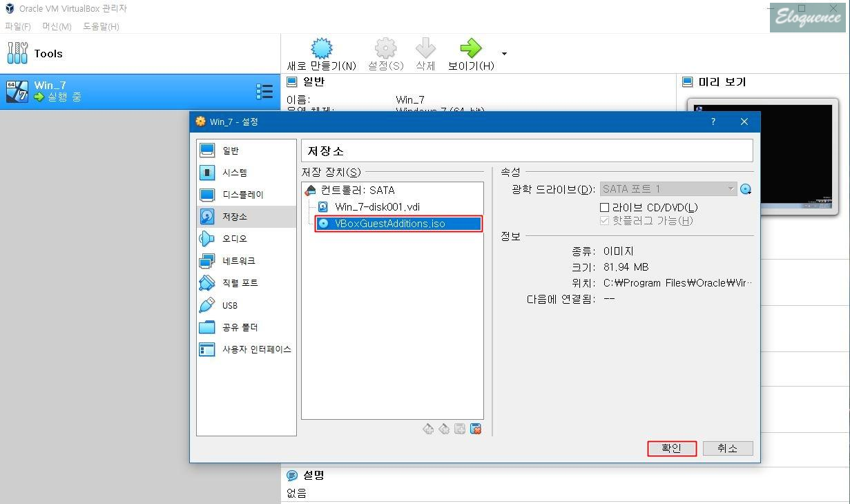Open the 일반 (General) settings category
Screen dimensions: 850x504
pos(246,151)
